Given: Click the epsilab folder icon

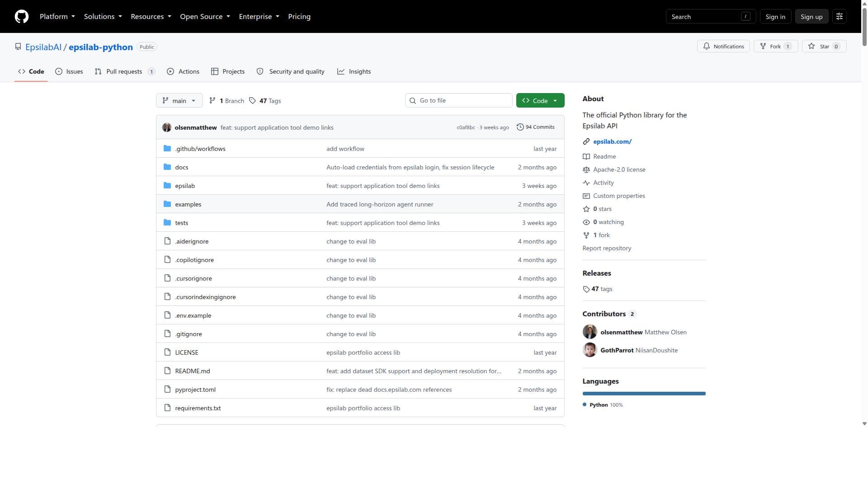Looking at the screenshot, I should point(167,186).
